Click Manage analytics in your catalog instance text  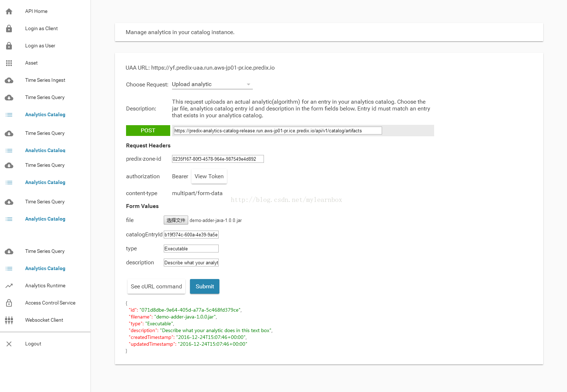click(x=180, y=32)
